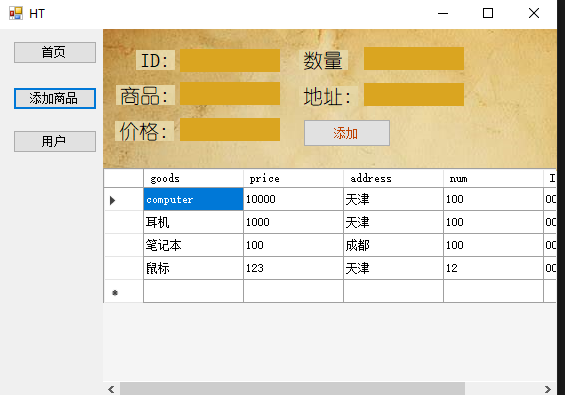The width and height of the screenshot is (565, 395).
Task: Select the num cell 12
Action: [493, 268]
